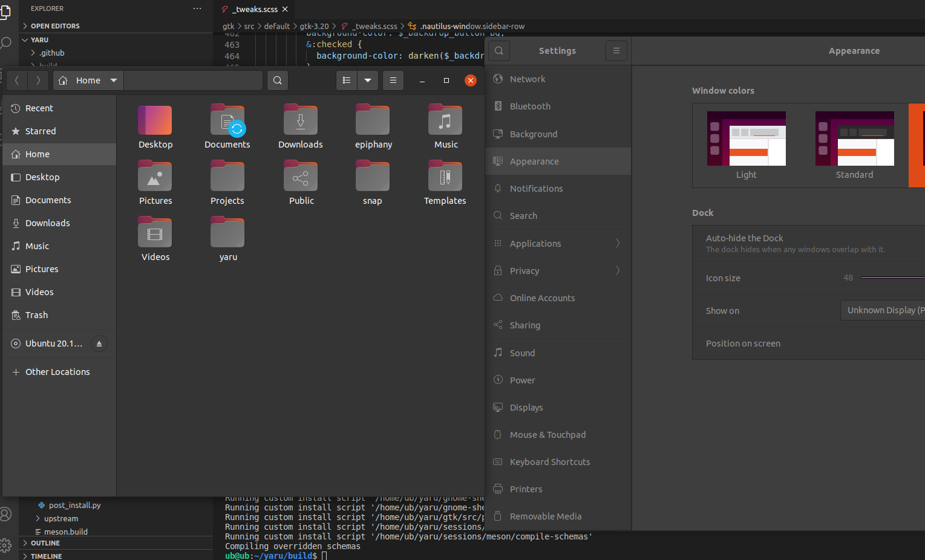Image resolution: width=925 pixels, height=560 pixels.
Task: Switch to _tweaks.scss editor tab
Action: tap(254, 9)
